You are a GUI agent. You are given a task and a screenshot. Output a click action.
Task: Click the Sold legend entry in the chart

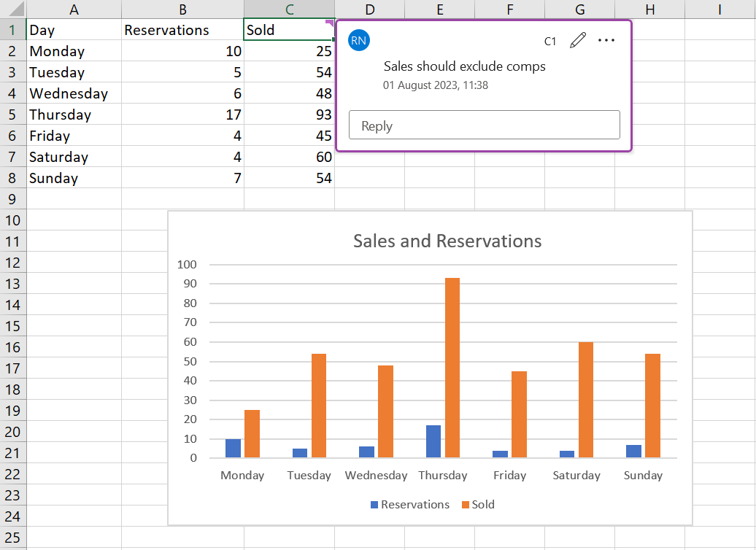(x=478, y=505)
